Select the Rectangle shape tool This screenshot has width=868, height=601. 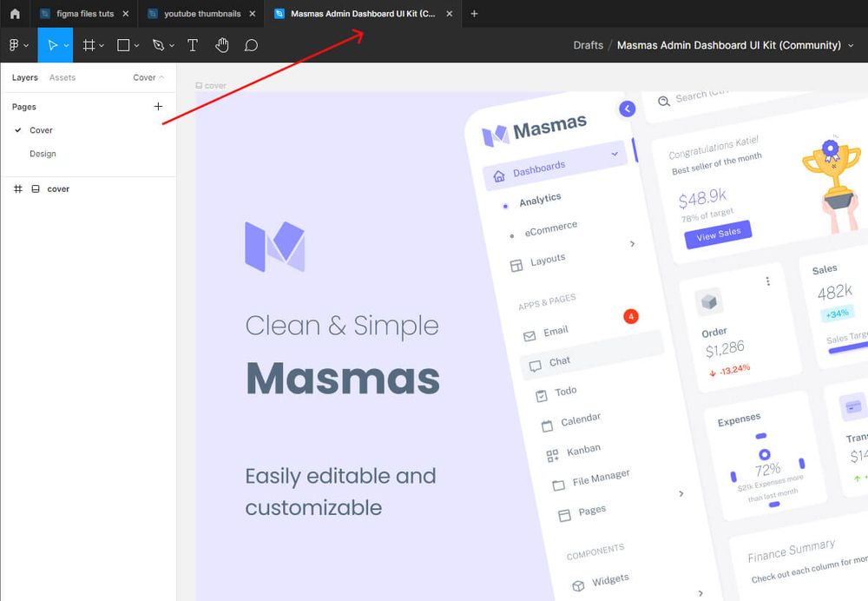123,44
